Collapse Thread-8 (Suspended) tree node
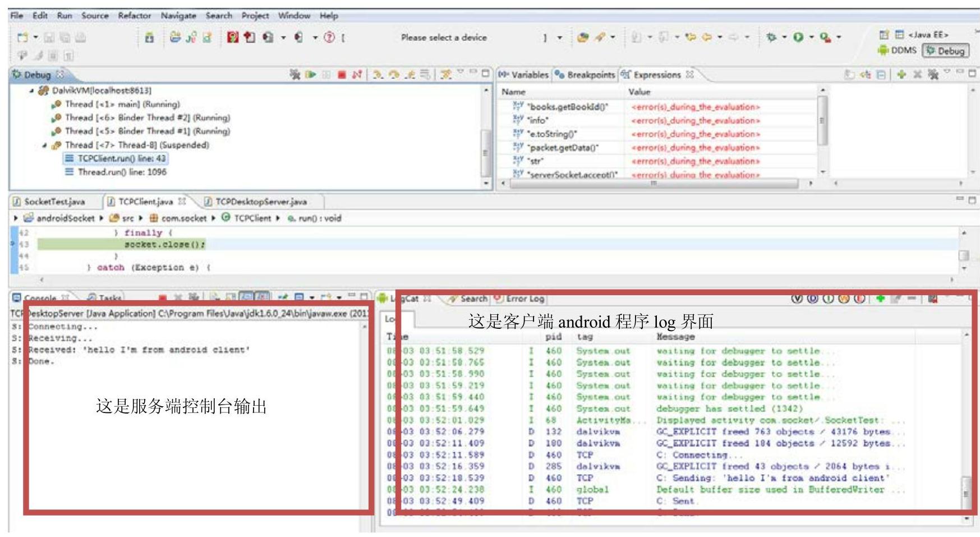The width and height of the screenshot is (980, 537). (x=45, y=145)
